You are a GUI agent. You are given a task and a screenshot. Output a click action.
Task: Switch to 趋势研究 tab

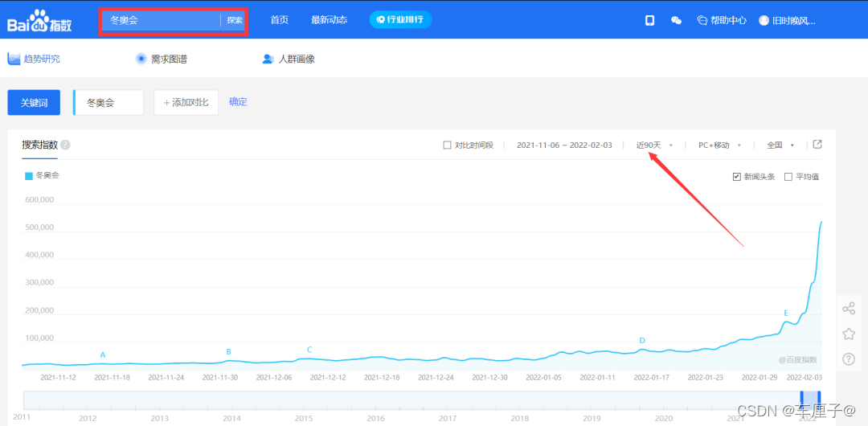34,59
